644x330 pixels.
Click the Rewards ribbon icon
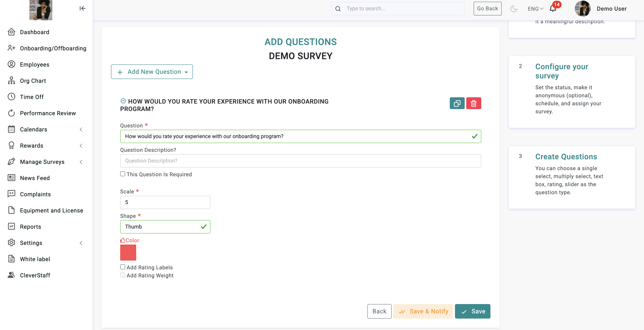point(11,146)
